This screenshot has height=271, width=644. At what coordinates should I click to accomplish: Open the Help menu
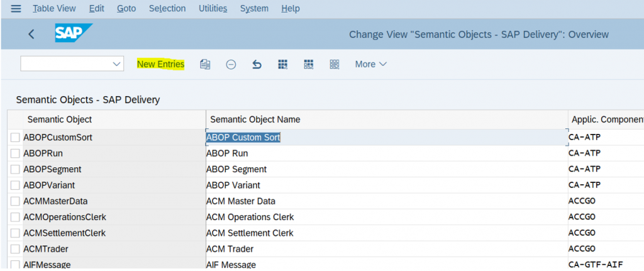(291, 8)
